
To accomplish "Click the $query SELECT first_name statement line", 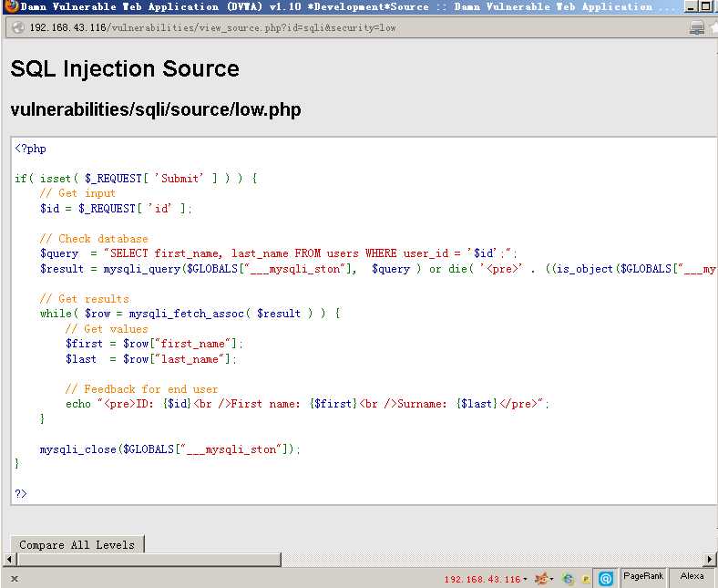I will 279,253.
